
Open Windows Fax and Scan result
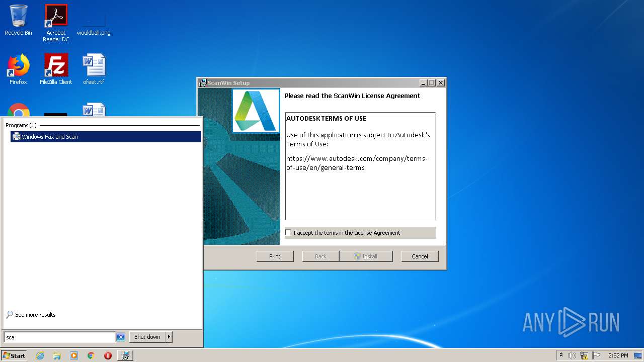106,137
